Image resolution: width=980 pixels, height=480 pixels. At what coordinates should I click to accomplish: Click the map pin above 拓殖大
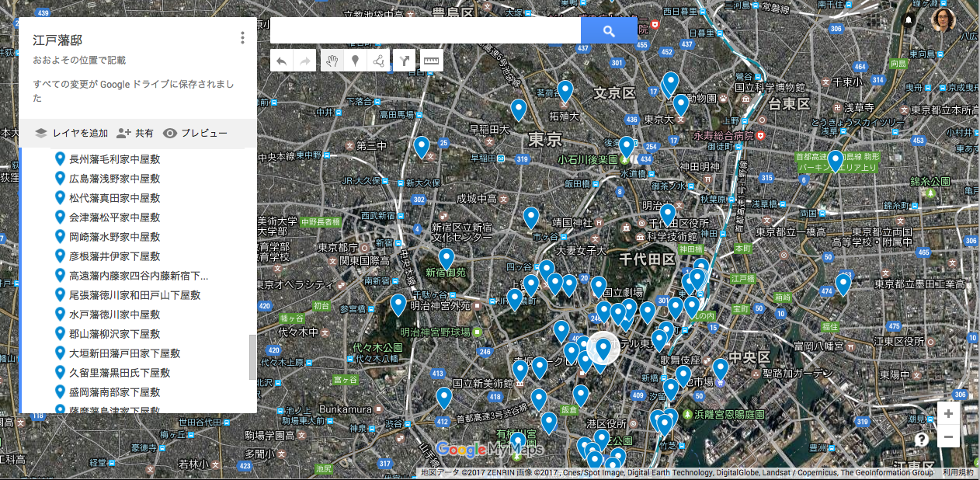coord(565,92)
